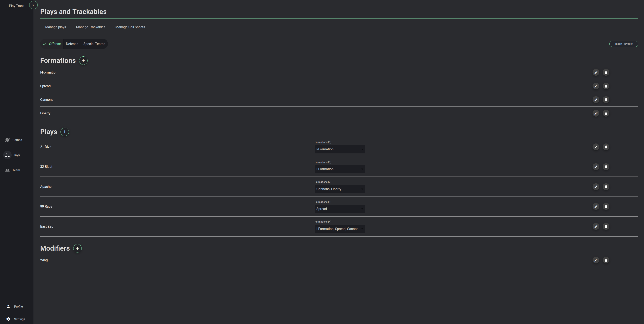Add a new play using plus icon
This screenshot has height=324, width=644.
tap(65, 132)
